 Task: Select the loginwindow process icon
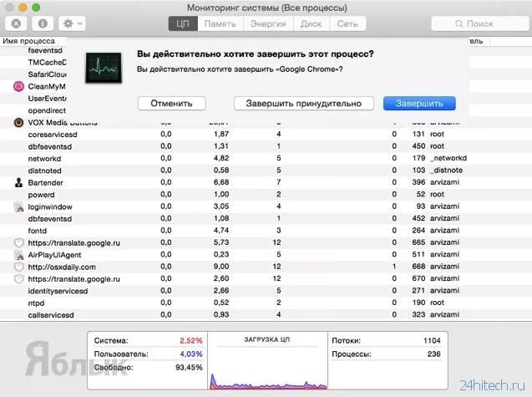pos(18,206)
